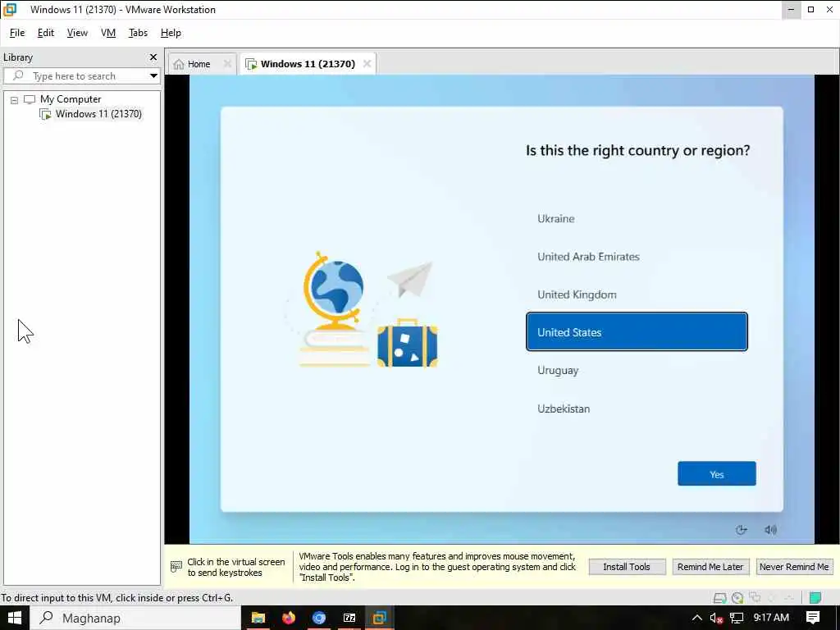Open the Help menu
This screenshot has width=840, height=630.
click(171, 33)
